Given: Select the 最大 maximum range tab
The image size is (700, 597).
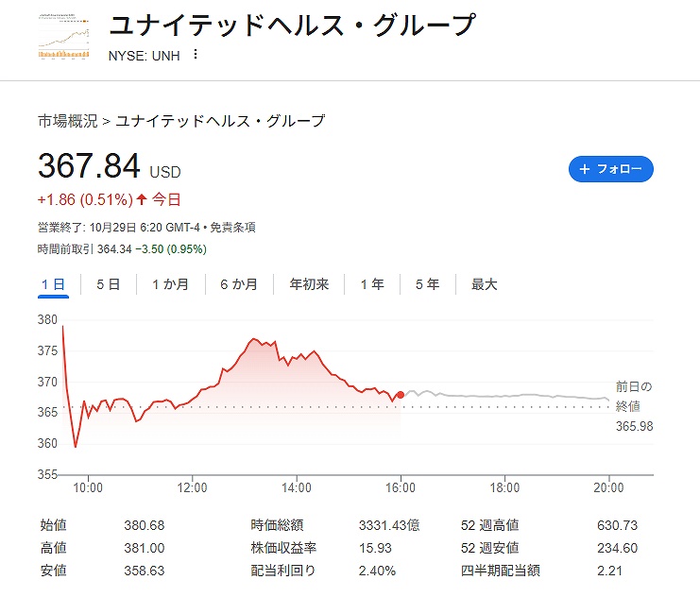Looking at the screenshot, I should tap(484, 284).
